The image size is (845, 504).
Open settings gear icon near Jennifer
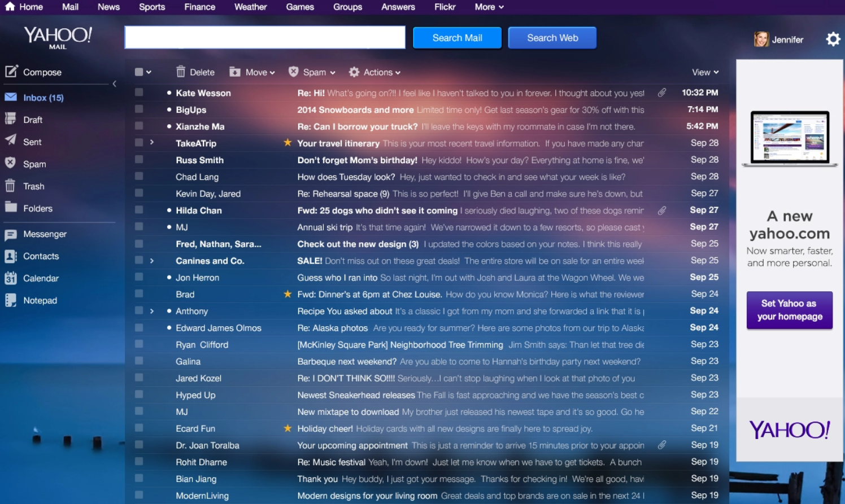[x=833, y=39]
